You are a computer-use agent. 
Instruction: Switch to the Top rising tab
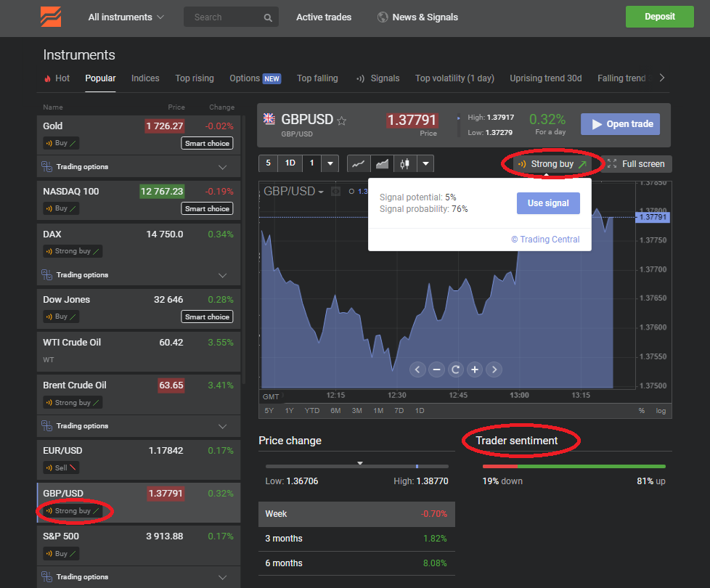coord(195,78)
